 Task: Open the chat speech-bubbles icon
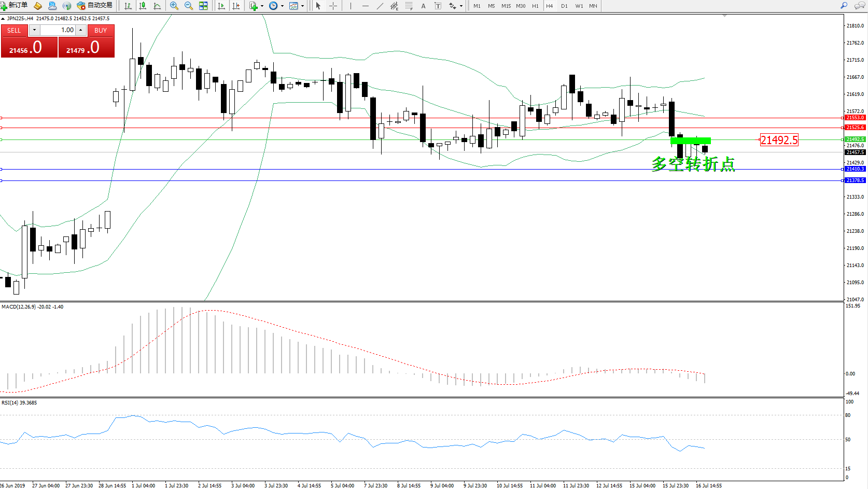(x=859, y=6)
